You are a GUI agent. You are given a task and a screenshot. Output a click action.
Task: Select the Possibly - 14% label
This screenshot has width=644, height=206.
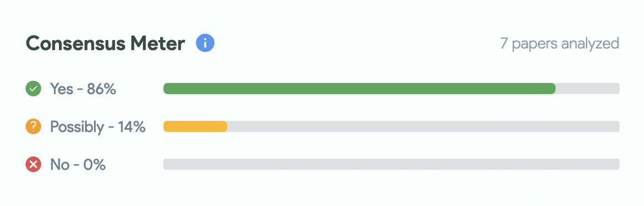(98, 126)
